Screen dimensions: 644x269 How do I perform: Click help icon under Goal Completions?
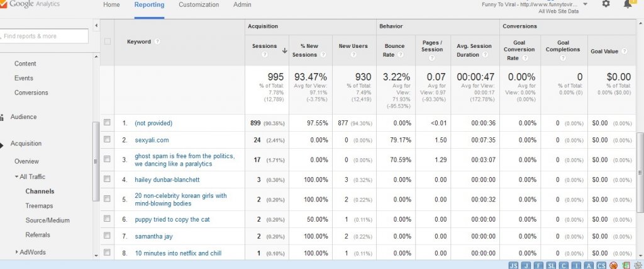coord(563,58)
